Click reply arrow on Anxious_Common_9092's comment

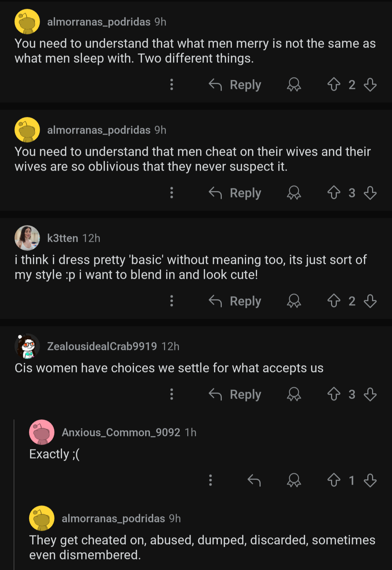tap(254, 480)
